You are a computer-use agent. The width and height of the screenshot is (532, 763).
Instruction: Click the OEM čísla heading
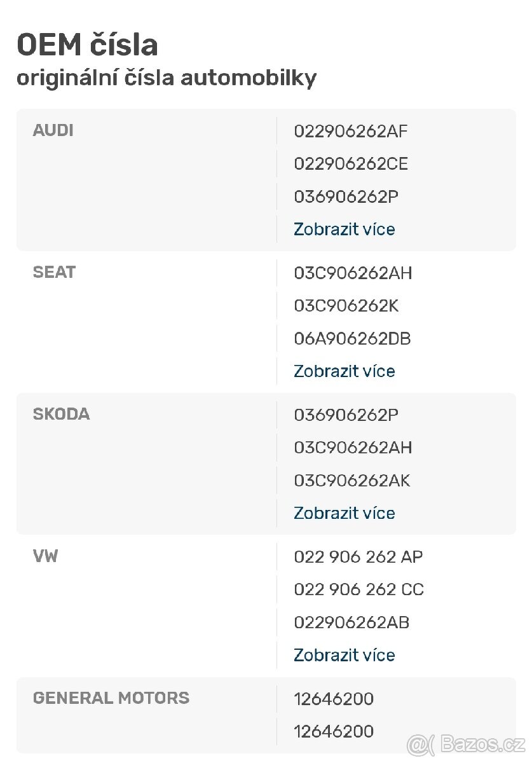(x=87, y=44)
